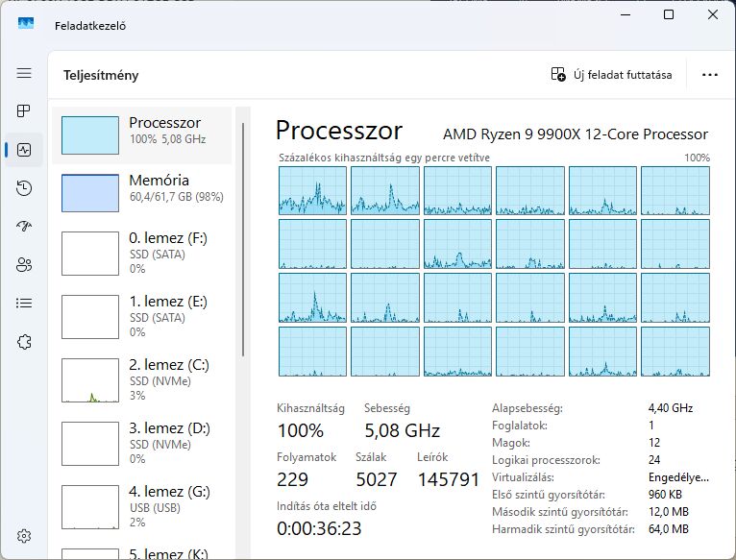736x560 pixels.
Task: Click the Memória mini usage graph
Action: (x=90, y=193)
